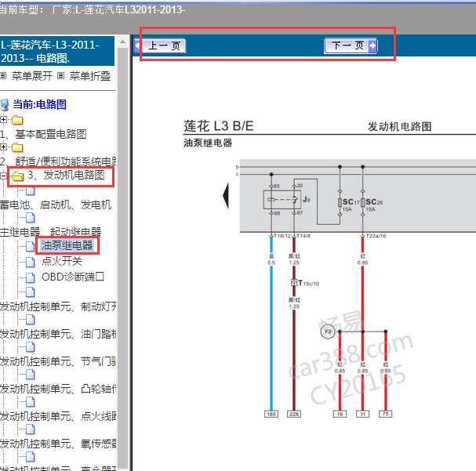
Task: Collapse the 3、发动机电路图 tree node
Action: pyautogui.click(x=3, y=176)
